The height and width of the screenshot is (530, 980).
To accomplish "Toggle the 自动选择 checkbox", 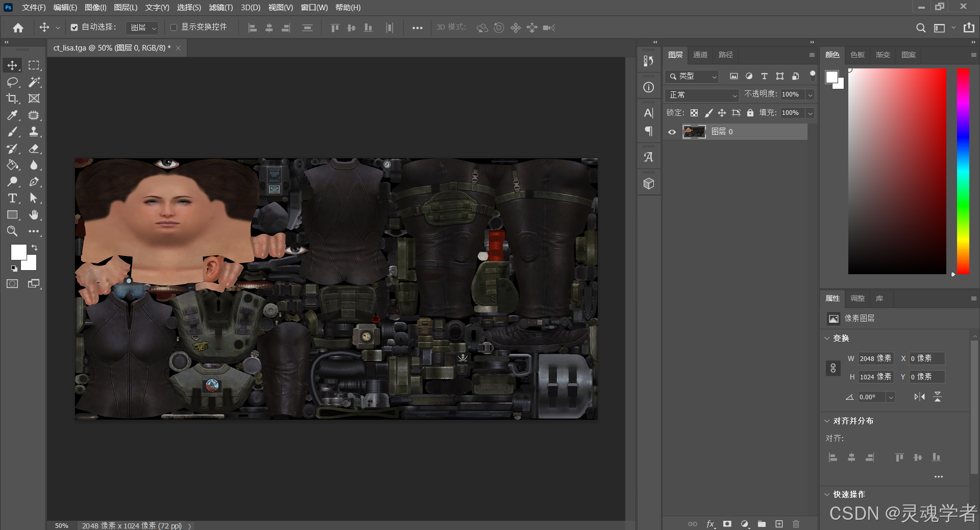I will tap(75, 28).
